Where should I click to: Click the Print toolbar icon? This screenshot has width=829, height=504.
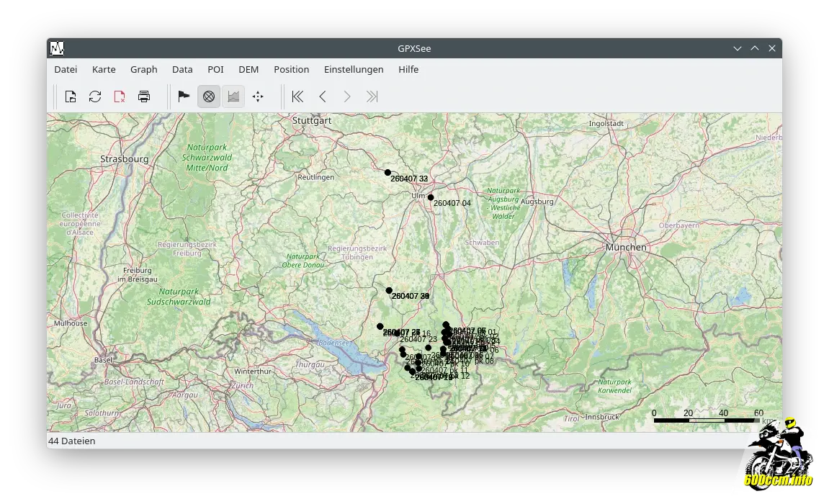point(144,96)
